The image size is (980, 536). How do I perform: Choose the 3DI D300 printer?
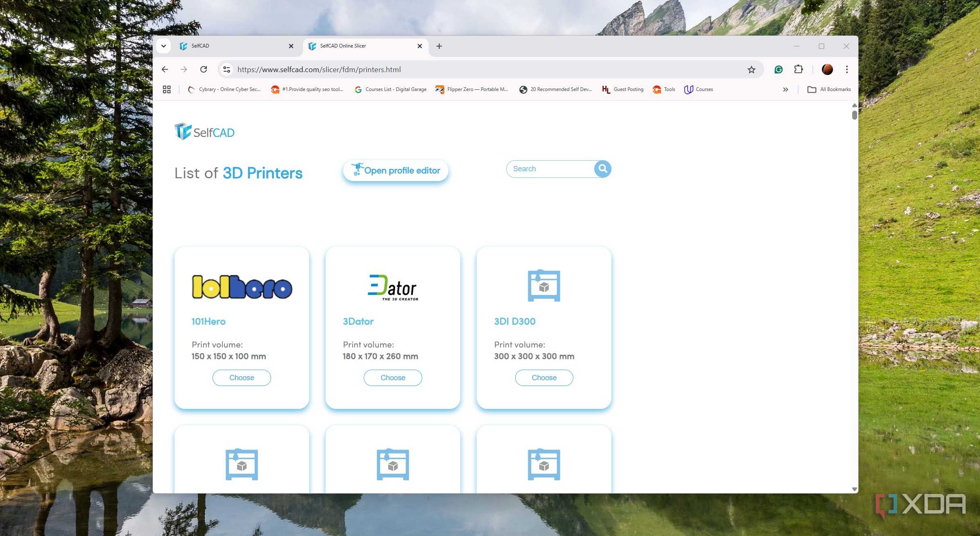(x=544, y=378)
